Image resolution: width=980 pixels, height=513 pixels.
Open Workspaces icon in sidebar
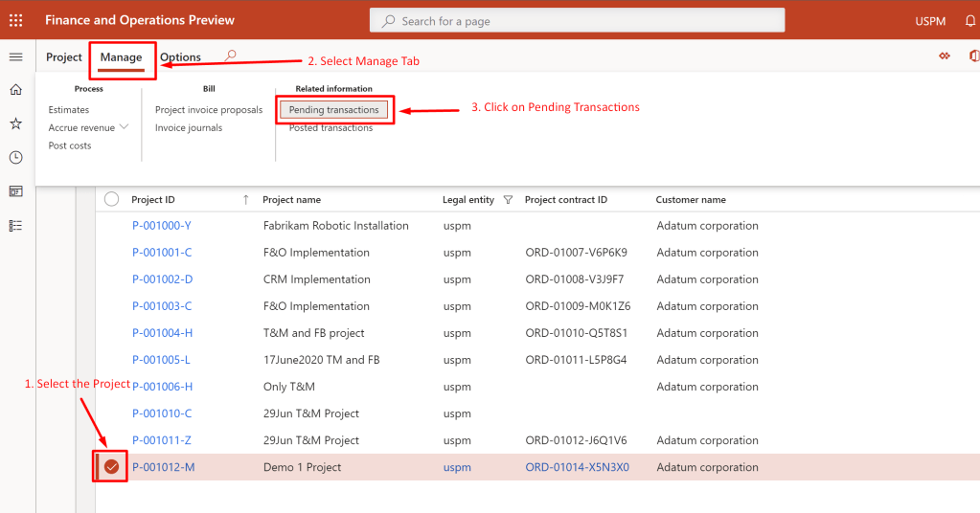coord(15,191)
